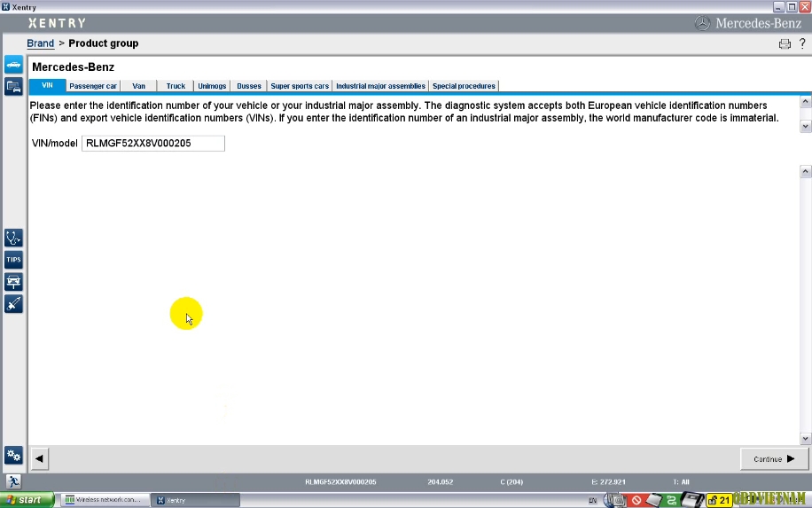Click status bar engine E: 272.921
The height and width of the screenshot is (508, 812).
click(x=608, y=482)
